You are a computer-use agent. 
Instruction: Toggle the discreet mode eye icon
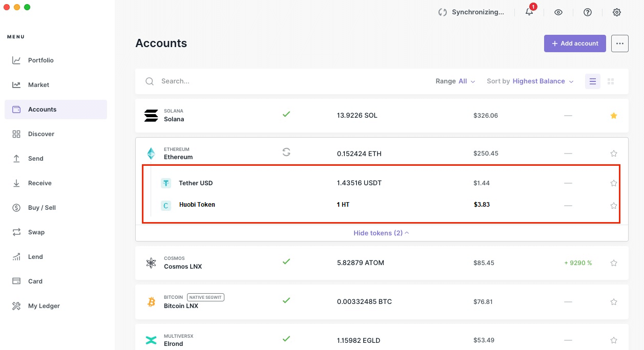click(558, 12)
